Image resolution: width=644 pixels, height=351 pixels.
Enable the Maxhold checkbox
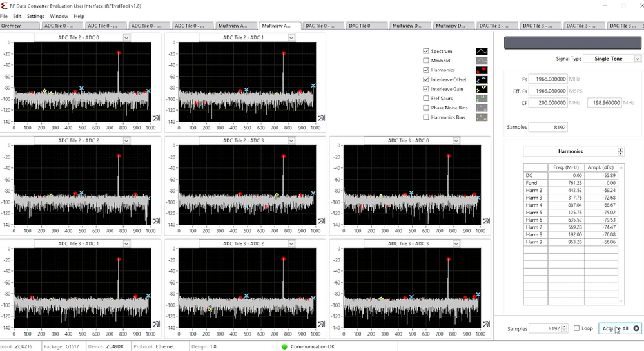(x=426, y=61)
